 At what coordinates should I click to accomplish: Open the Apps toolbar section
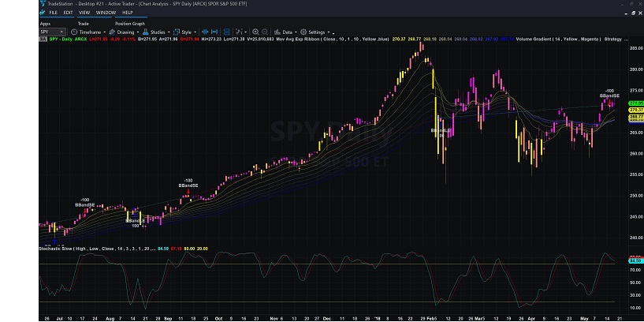click(45, 24)
